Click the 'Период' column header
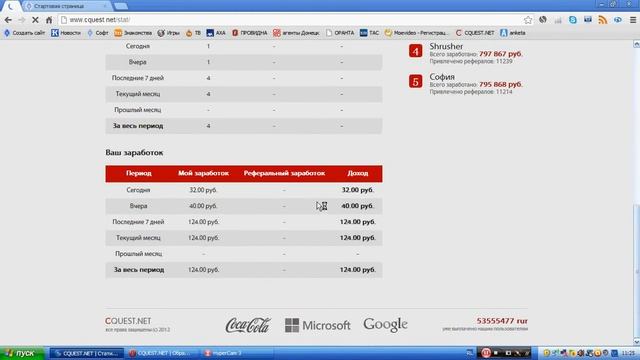 (139, 173)
